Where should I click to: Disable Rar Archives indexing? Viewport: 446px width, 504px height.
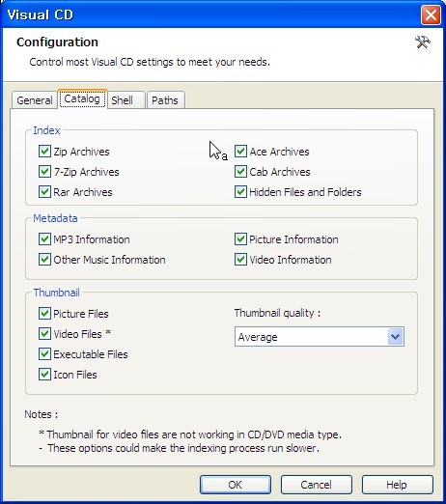click(44, 192)
